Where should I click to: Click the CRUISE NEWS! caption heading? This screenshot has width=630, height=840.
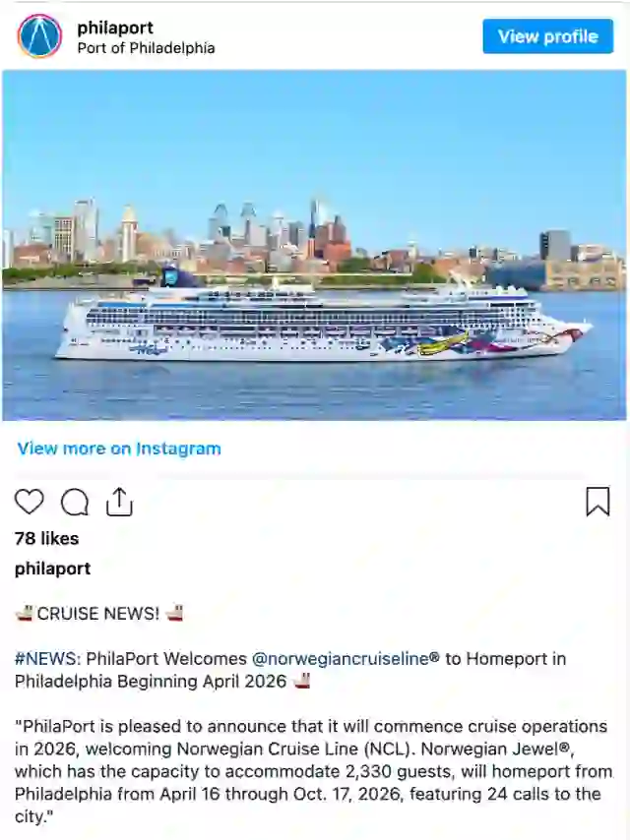tap(98, 614)
